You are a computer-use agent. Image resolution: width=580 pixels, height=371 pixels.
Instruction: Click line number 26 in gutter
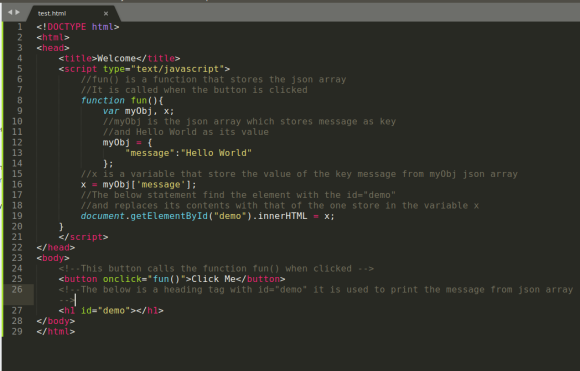(x=17, y=289)
